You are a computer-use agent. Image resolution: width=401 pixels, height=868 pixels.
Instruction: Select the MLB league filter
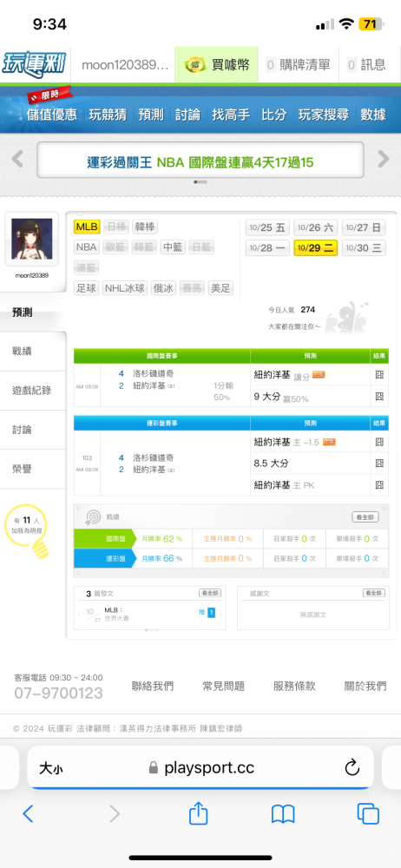click(x=87, y=227)
